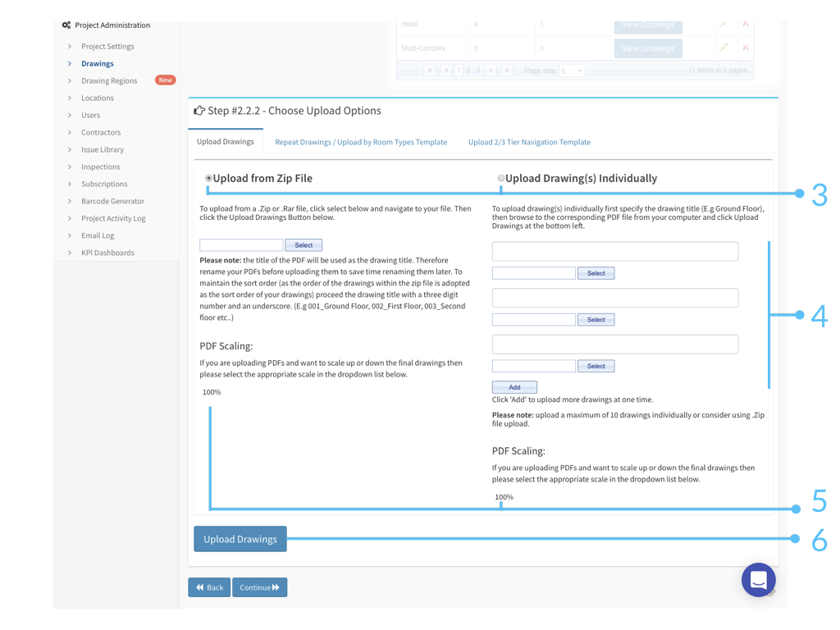Click the Back button
Image resolution: width=840 pixels, height=630 pixels.
point(209,587)
